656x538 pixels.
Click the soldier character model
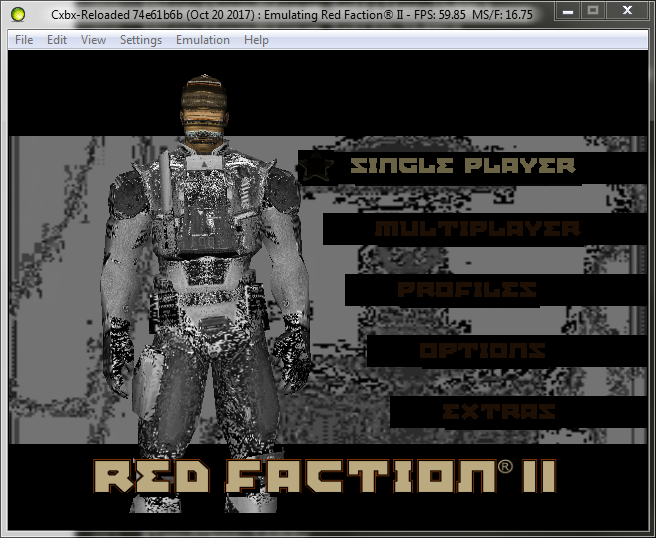(205, 293)
